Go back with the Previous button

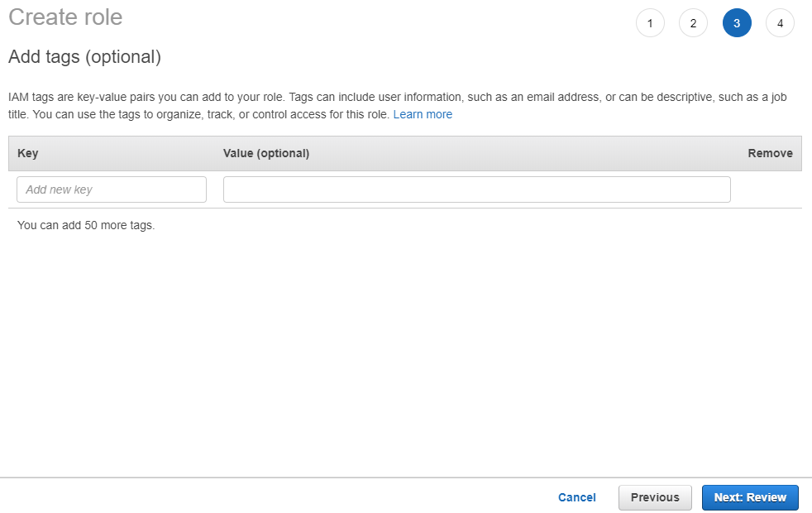tap(655, 497)
